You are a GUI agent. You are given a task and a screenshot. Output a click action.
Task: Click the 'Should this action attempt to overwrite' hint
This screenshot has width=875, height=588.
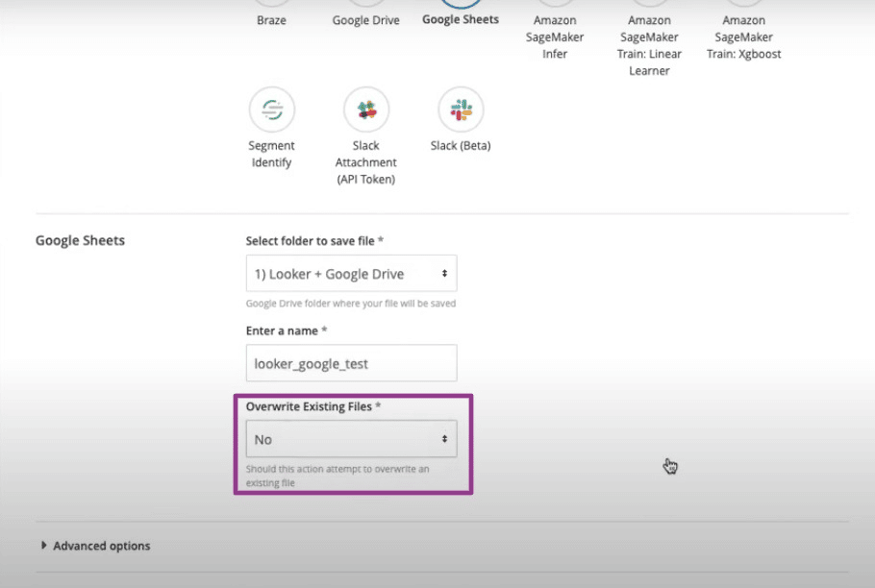click(337, 476)
